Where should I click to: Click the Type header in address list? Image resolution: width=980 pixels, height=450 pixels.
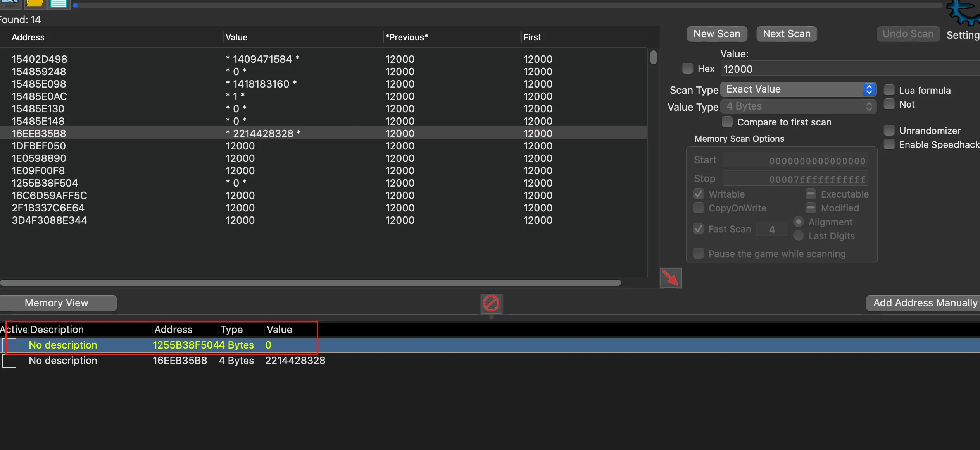point(231,330)
